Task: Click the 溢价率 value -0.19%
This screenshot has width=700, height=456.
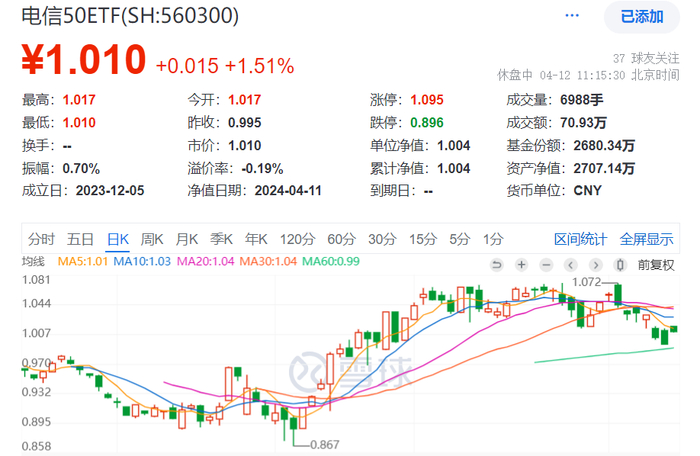Action: click(262, 168)
